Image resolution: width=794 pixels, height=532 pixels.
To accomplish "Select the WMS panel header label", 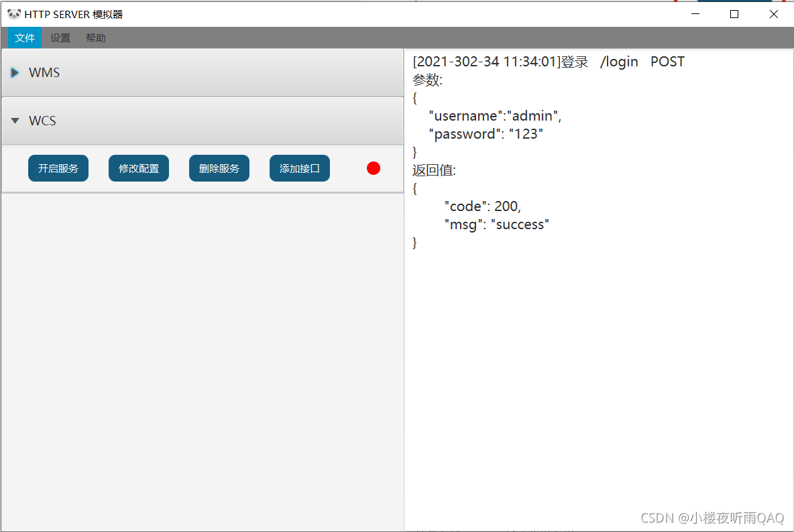I will coord(44,73).
